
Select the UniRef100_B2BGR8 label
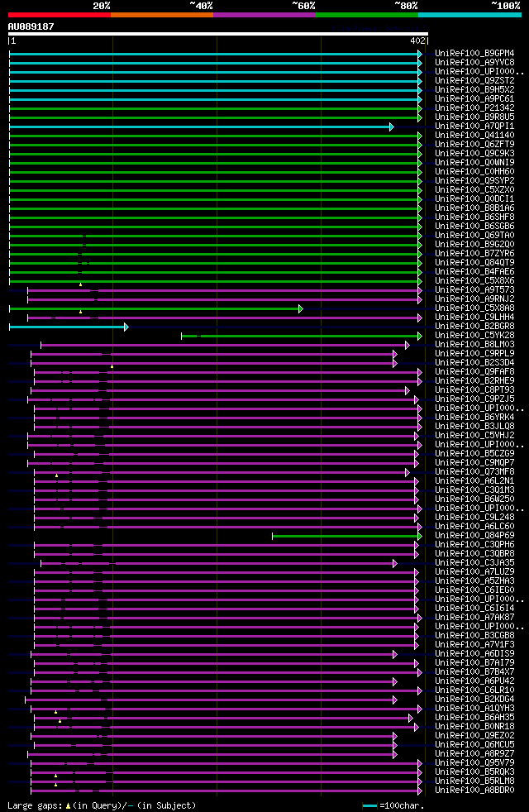pos(474,327)
